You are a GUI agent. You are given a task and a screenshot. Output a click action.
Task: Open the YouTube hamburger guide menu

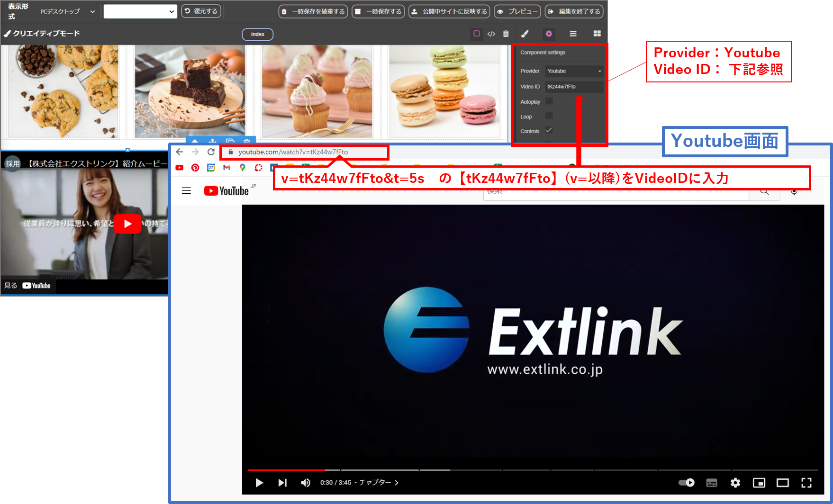(x=186, y=191)
